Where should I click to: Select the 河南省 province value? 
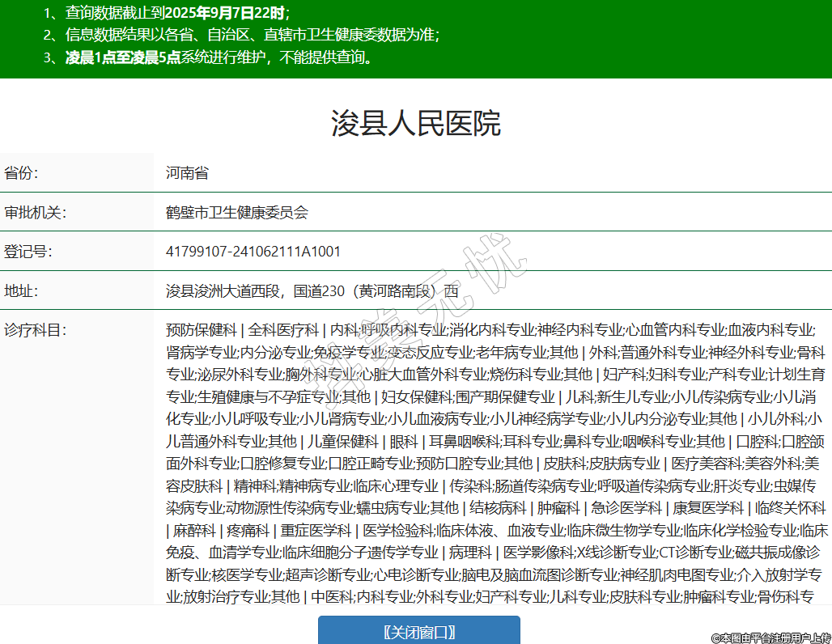(x=187, y=173)
